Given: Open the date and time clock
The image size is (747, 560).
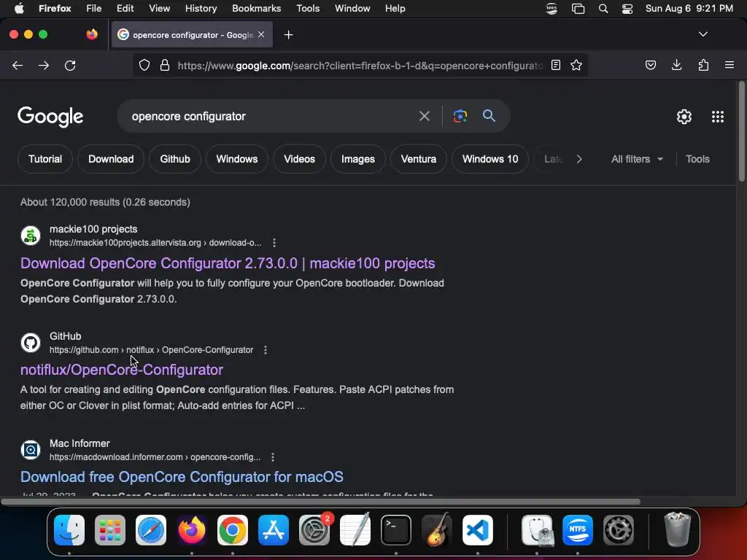Looking at the screenshot, I should (x=689, y=9).
